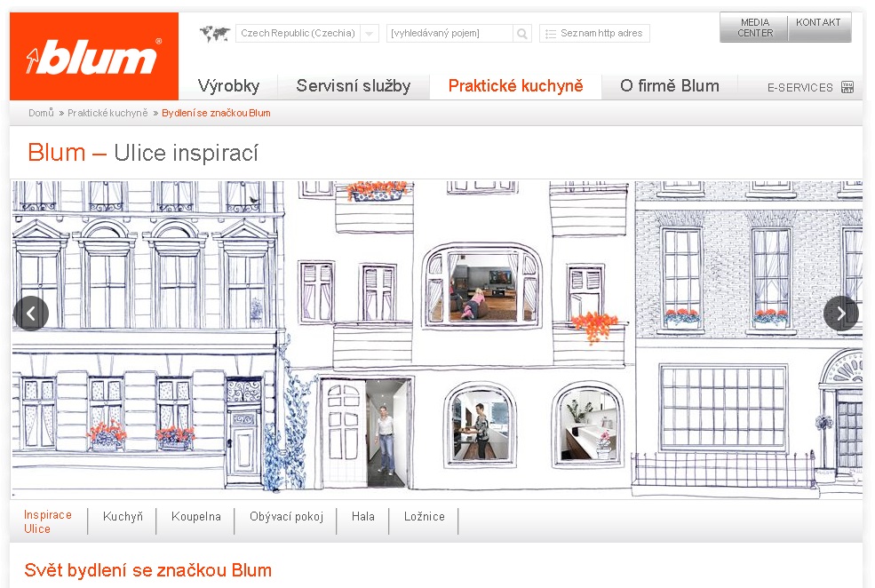875x588 pixels.
Task: Expand the Czech Republic country dropdown
Action: pyautogui.click(x=369, y=34)
